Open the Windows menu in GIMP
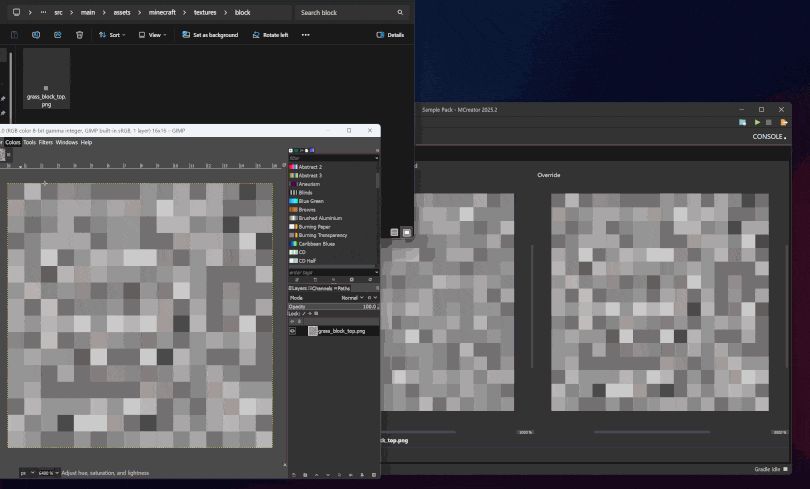This screenshot has width=810, height=489. 67,143
